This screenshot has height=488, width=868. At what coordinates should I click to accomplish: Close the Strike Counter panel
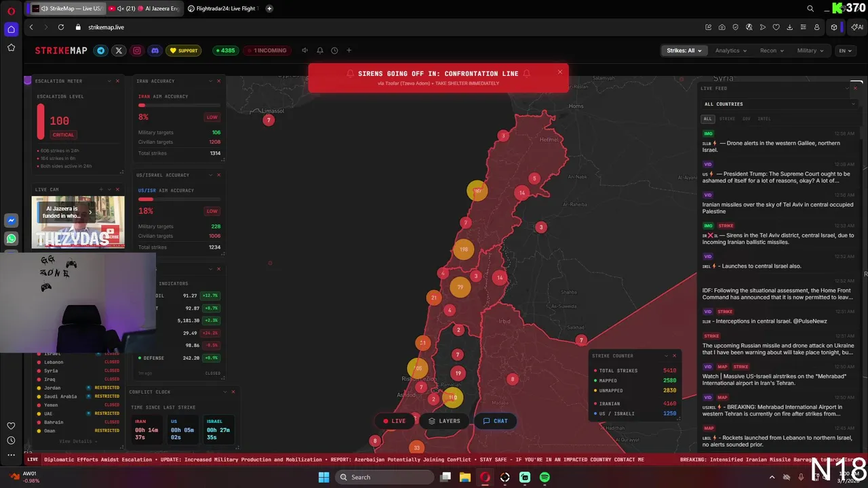click(x=674, y=356)
